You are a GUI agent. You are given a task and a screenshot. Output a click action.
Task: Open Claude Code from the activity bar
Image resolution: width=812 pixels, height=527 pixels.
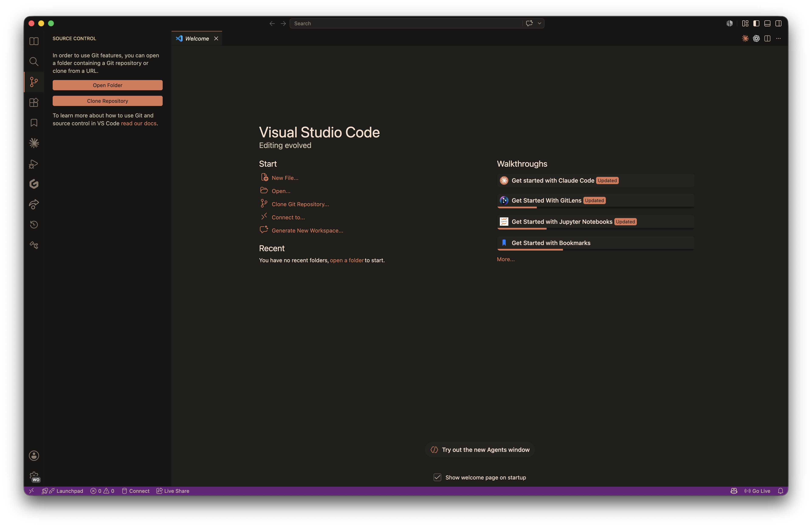[x=34, y=143]
